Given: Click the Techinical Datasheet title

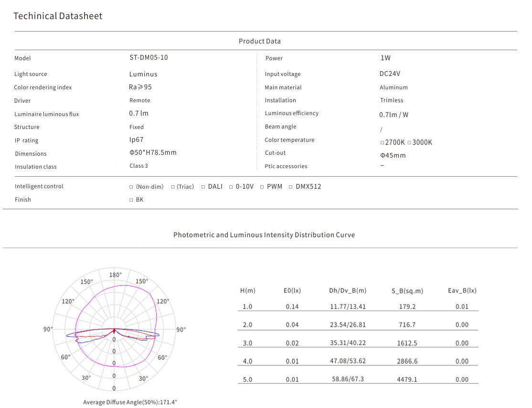Looking at the screenshot, I should tap(58, 16).
